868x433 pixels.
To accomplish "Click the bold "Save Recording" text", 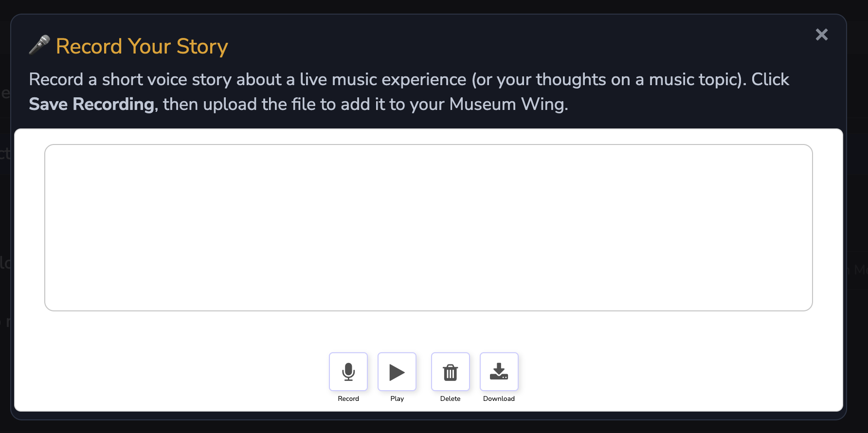I will (x=91, y=104).
